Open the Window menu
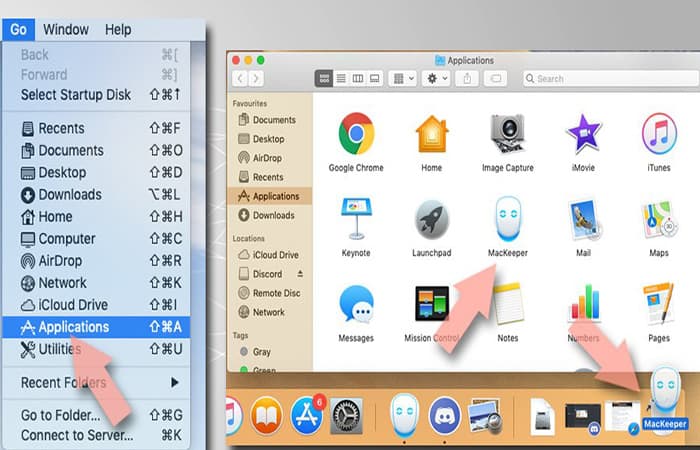The width and height of the screenshot is (700, 450). point(66,29)
